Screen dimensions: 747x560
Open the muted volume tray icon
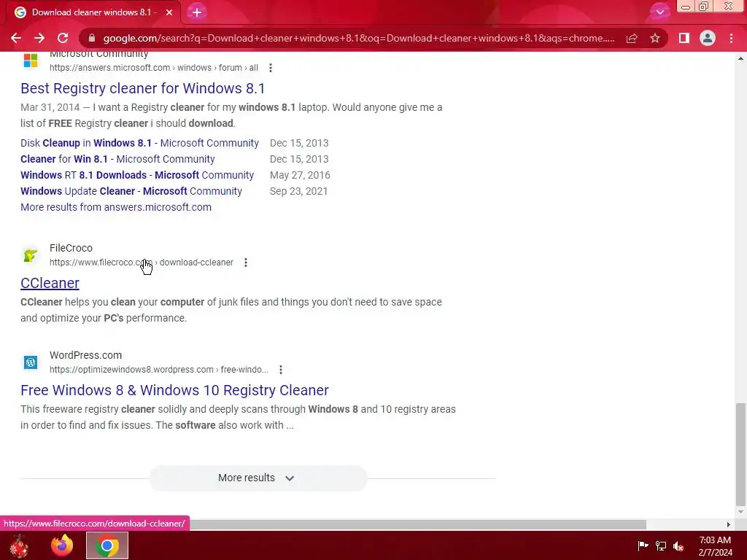click(x=678, y=546)
